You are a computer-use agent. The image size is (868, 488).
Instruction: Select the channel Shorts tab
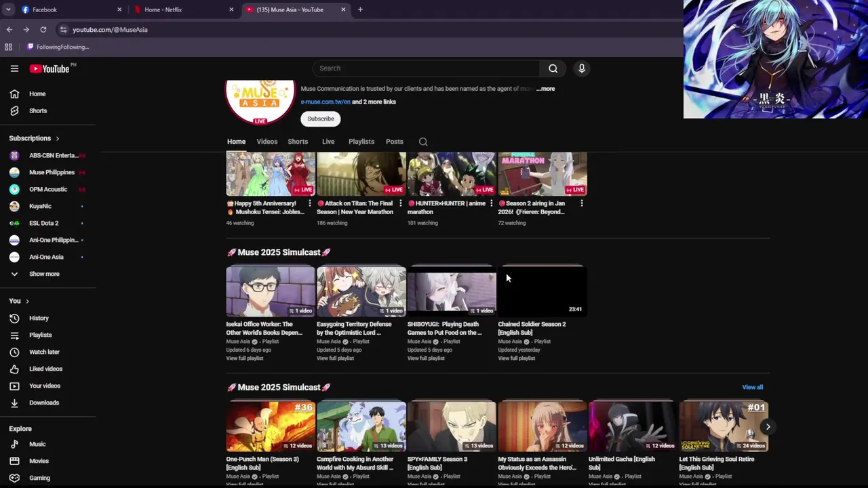pyautogui.click(x=298, y=142)
